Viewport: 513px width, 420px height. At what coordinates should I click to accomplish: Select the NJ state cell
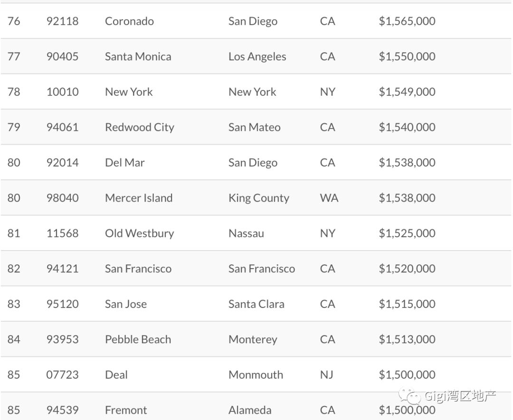pyautogui.click(x=326, y=374)
